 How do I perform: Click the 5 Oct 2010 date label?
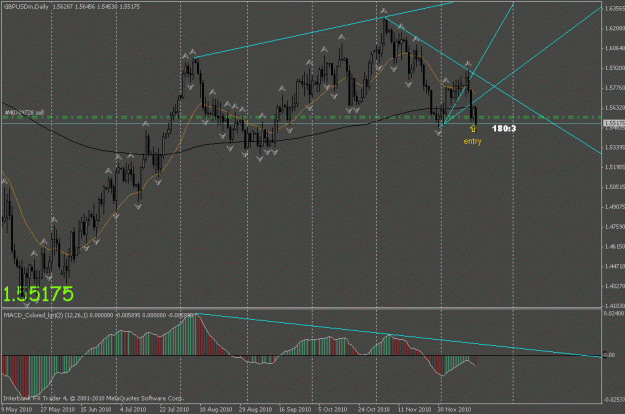(332, 410)
